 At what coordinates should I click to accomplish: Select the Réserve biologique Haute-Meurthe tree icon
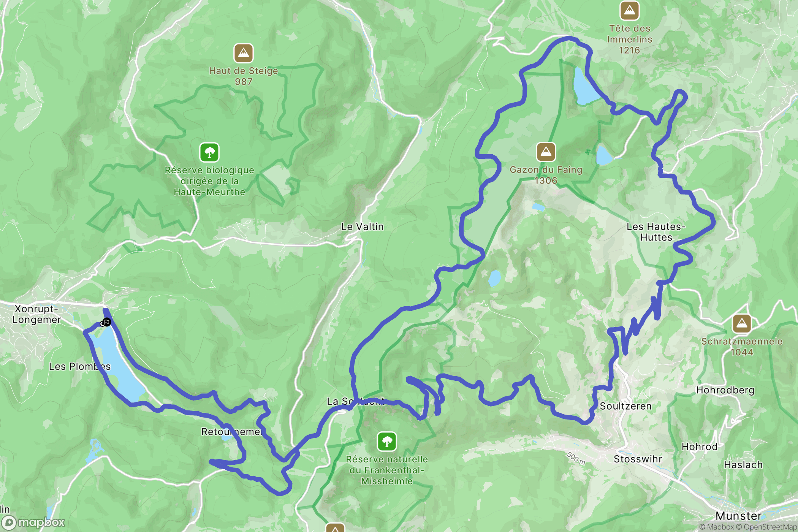point(209,152)
